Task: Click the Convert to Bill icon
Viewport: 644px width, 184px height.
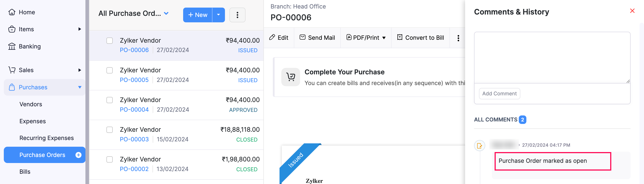Action: point(400,38)
